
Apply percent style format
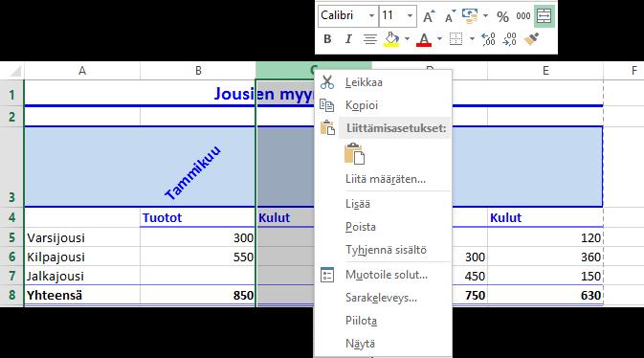[502, 16]
